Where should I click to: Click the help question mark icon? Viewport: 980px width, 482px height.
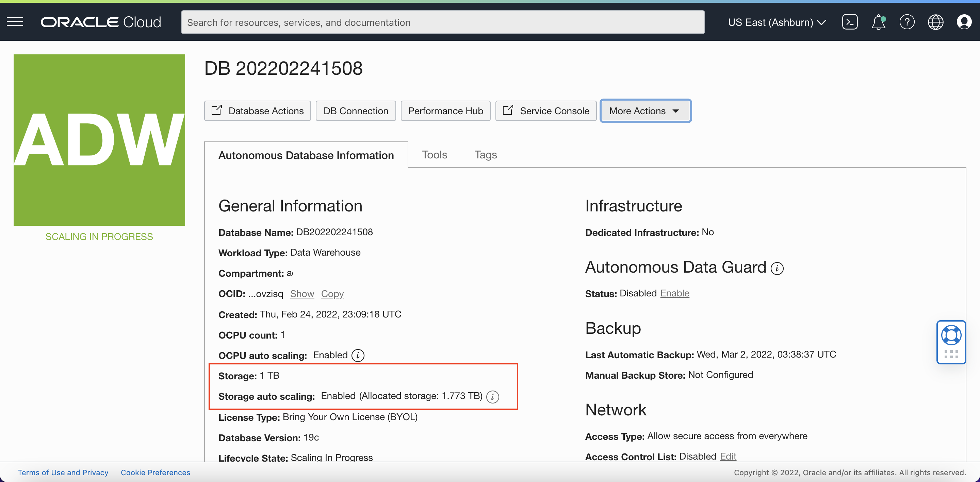906,22
